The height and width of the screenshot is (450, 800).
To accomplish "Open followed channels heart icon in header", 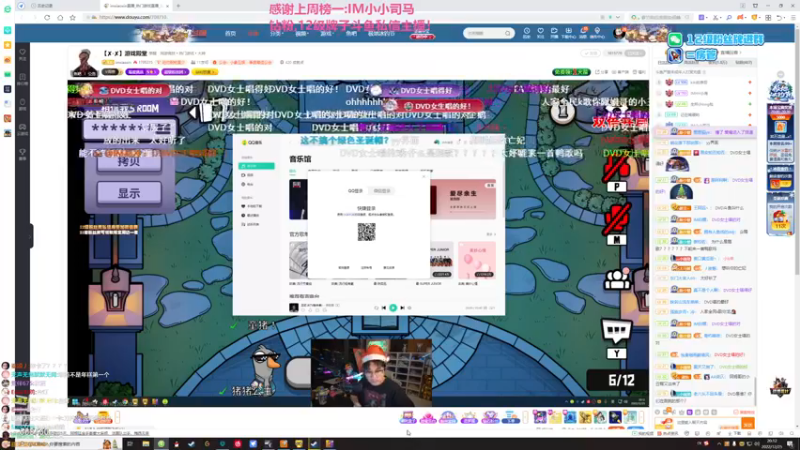I will coord(540,33).
